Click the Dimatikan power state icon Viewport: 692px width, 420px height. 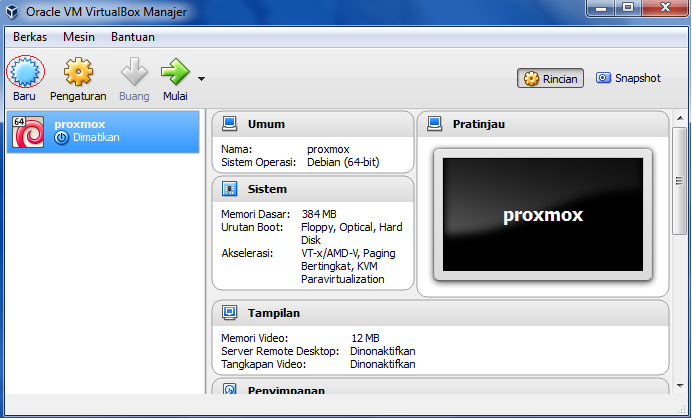[61, 138]
